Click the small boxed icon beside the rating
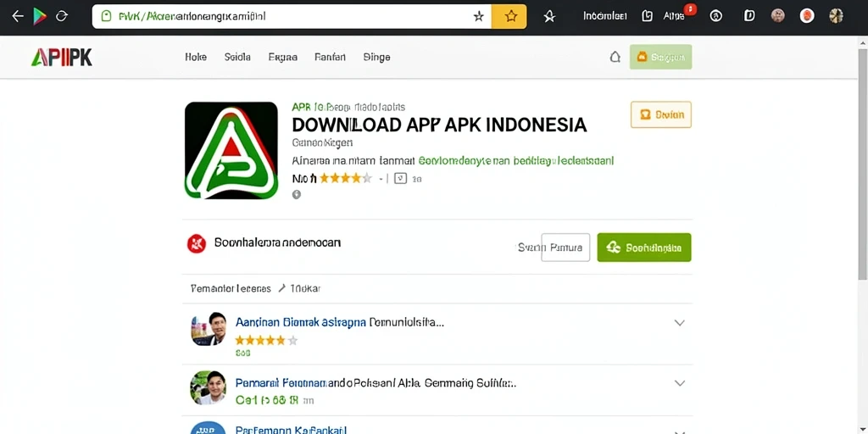Viewport: 868px width, 434px height. pyautogui.click(x=400, y=178)
